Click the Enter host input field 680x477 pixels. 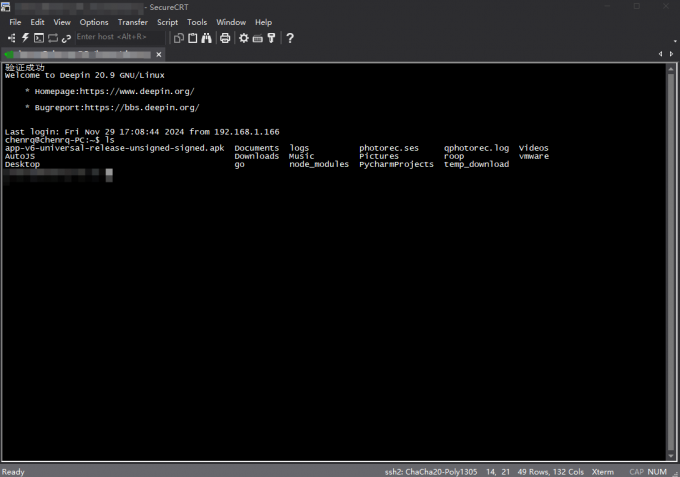120,37
